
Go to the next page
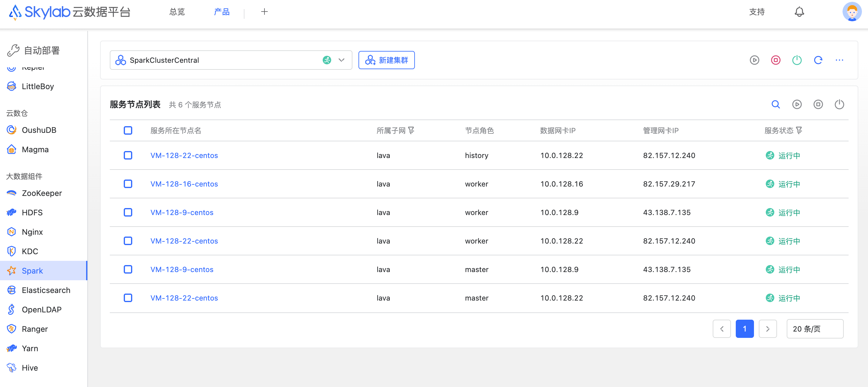(x=768, y=329)
